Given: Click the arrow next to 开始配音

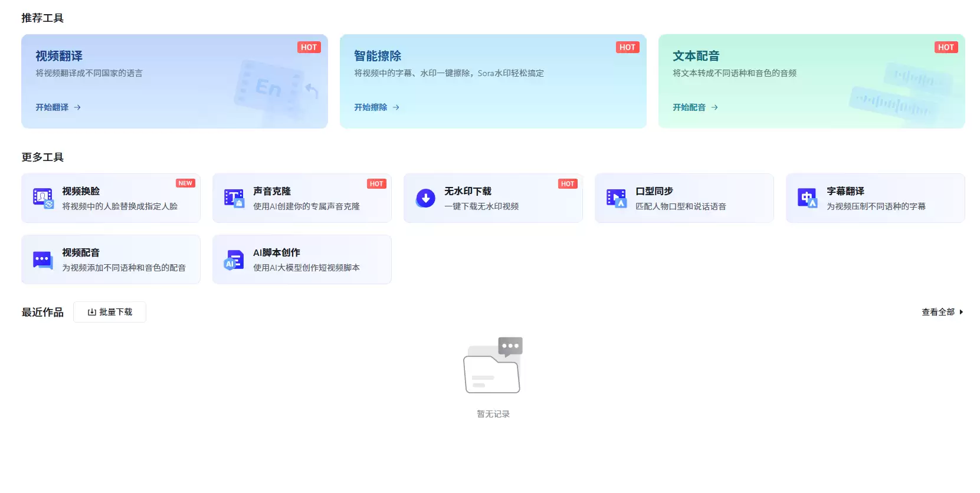Looking at the screenshot, I should coord(714,107).
